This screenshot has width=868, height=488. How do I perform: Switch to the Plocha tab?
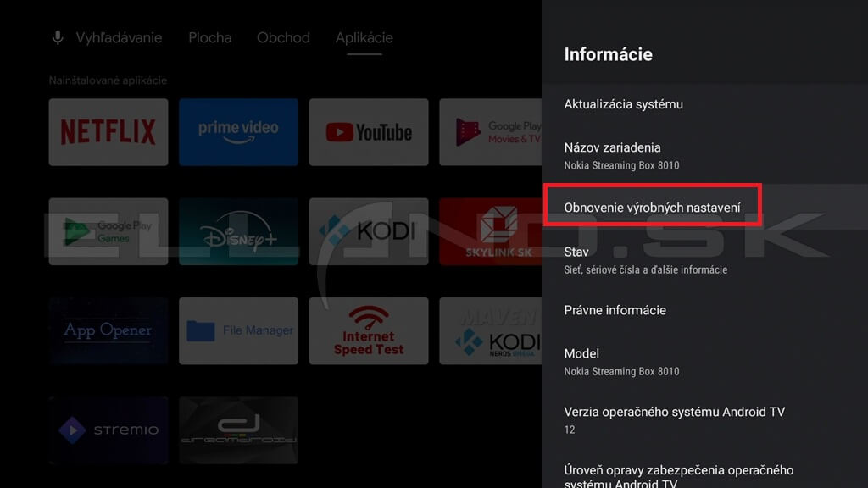click(x=209, y=38)
